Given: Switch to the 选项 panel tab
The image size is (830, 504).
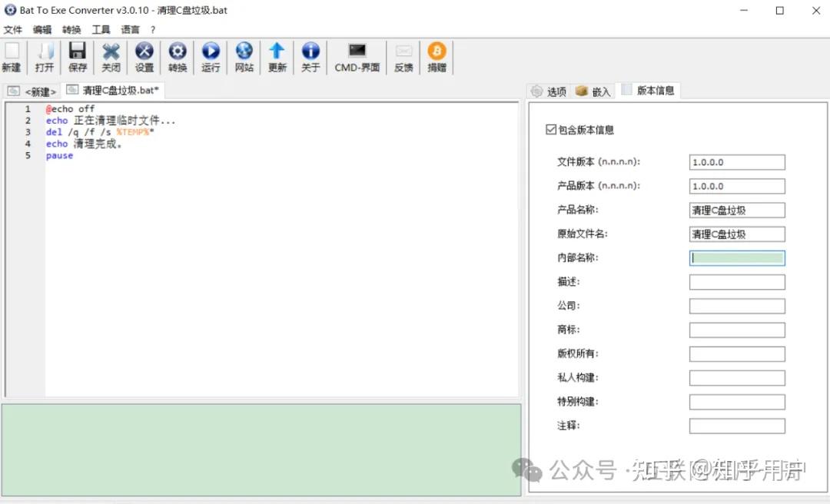Looking at the screenshot, I should point(549,91).
